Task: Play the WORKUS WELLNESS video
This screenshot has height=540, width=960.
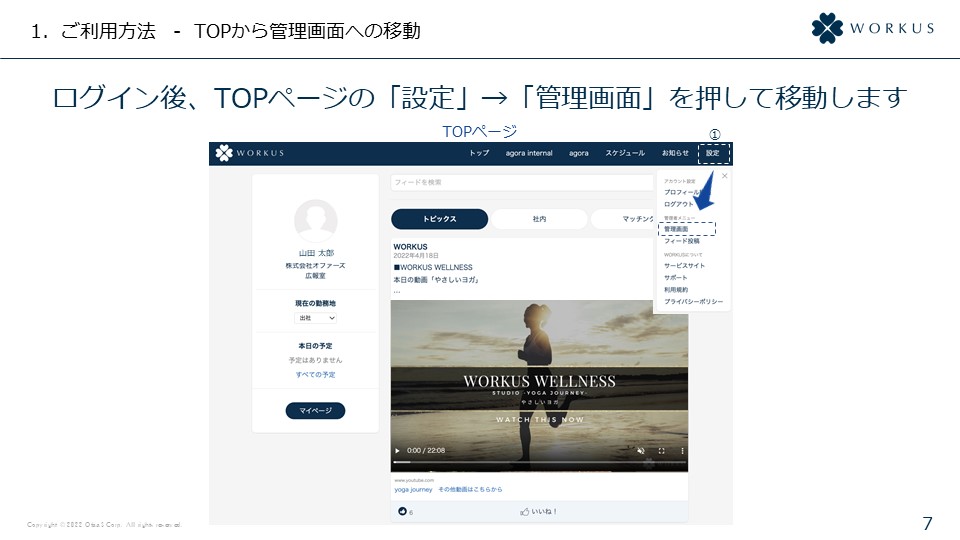Action: click(397, 451)
